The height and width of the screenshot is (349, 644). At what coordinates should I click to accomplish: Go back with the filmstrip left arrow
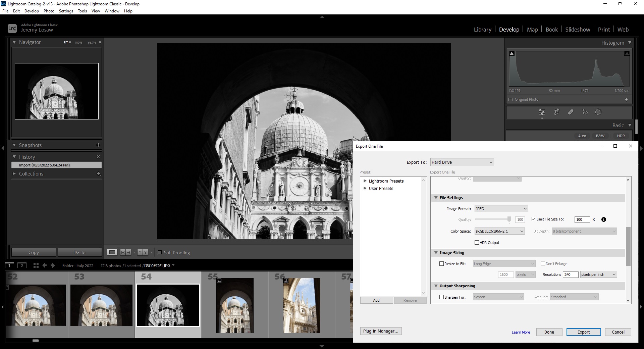click(x=44, y=265)
